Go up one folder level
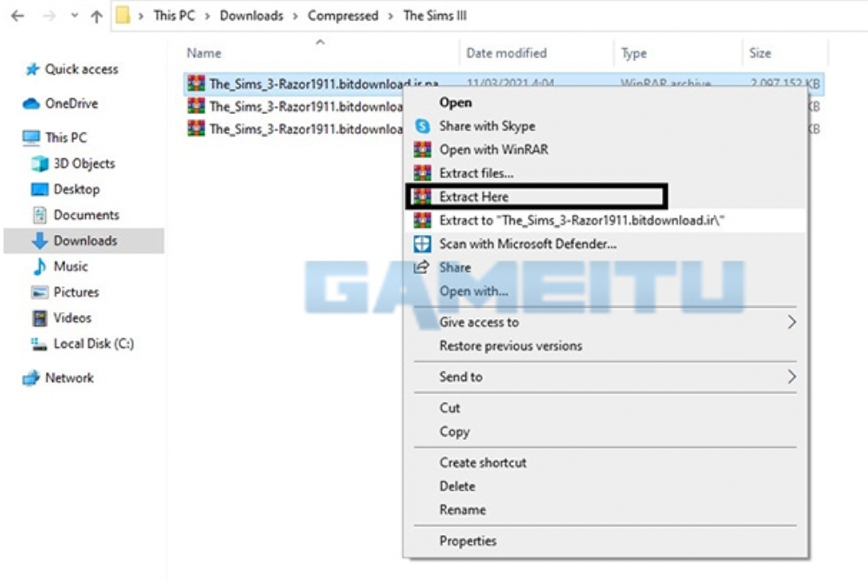 click(x=97, y=17)
